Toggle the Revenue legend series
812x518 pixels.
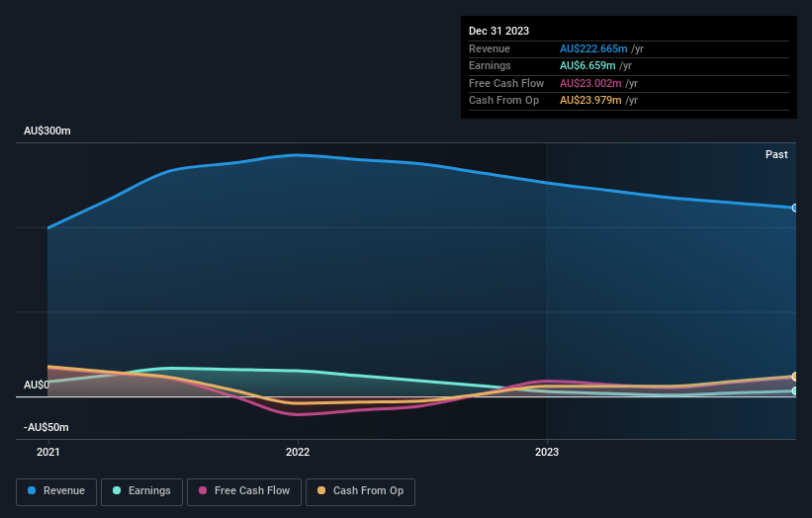tap(56, 491)
